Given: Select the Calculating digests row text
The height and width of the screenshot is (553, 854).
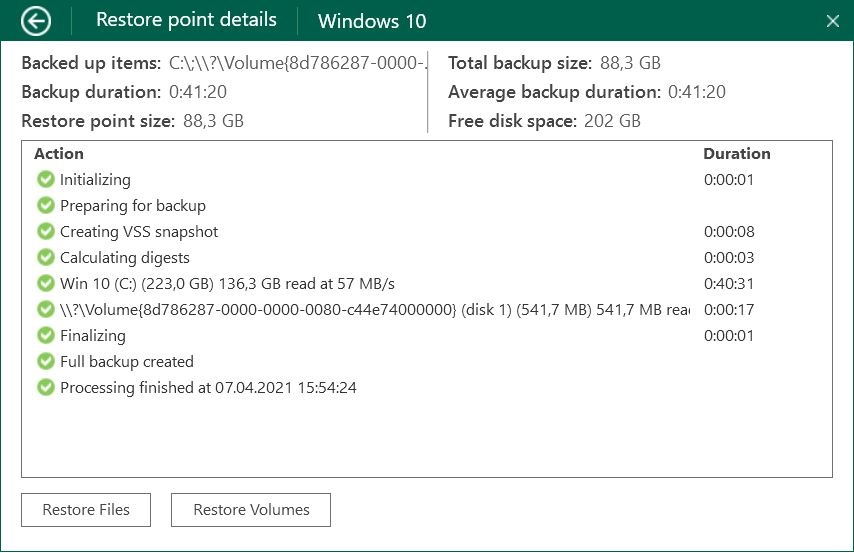Looking at the screenshot, I should point(125,258).
